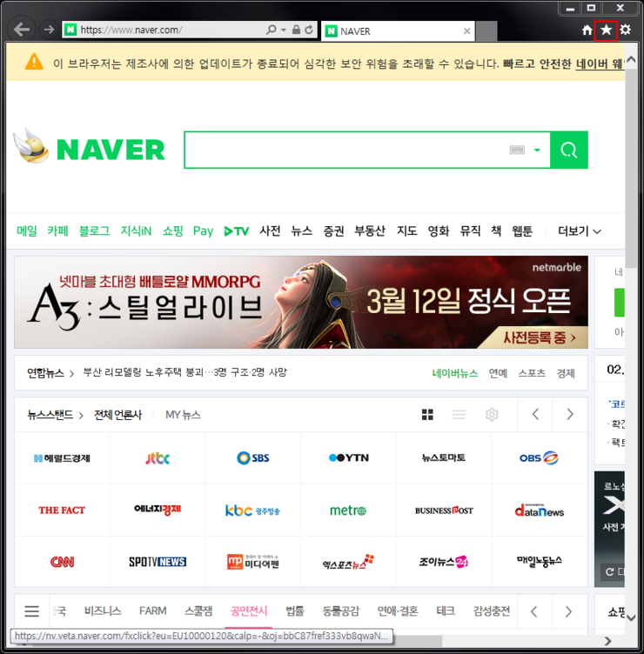Open 블로그 from the service menu
644x654 pixels.
[x=94, y=231]
